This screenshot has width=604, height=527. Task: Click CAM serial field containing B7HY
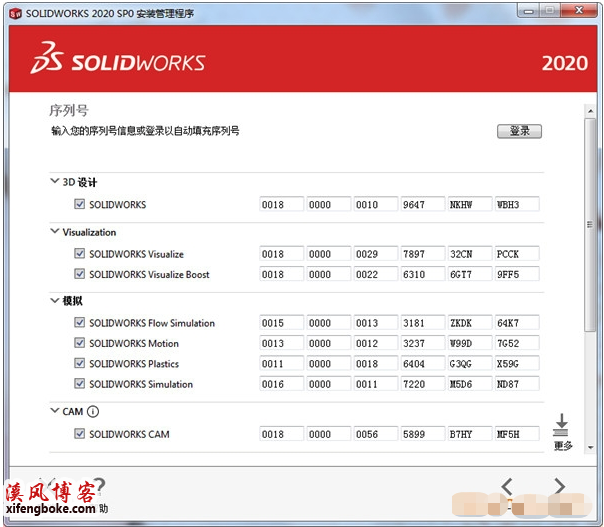tap(470, 434)
